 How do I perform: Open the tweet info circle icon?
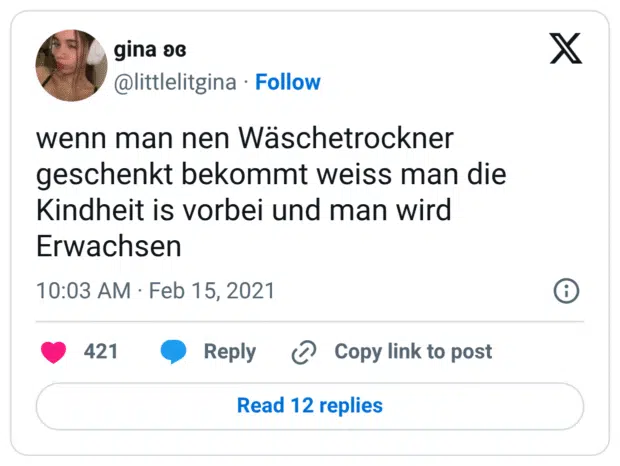point(566,291)
